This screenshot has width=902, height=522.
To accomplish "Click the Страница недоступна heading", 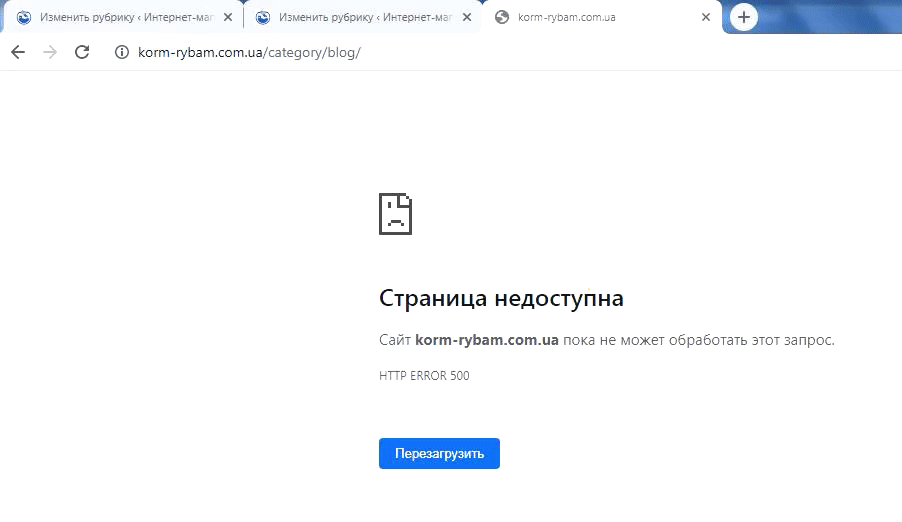I will [501, 298].
